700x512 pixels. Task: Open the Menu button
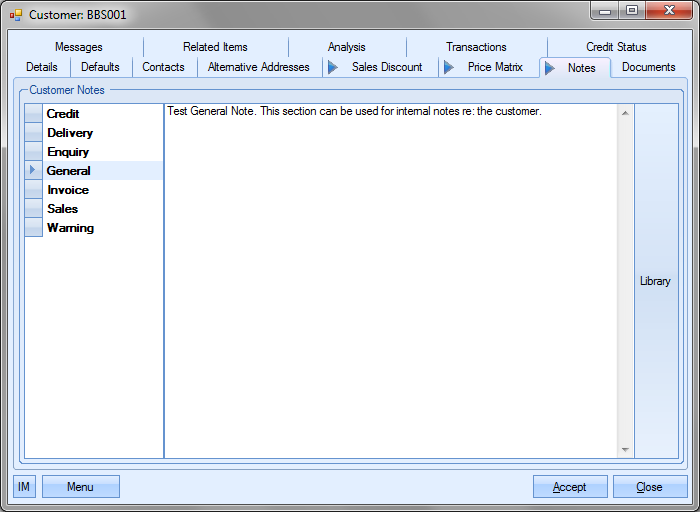tap(80, 487)
